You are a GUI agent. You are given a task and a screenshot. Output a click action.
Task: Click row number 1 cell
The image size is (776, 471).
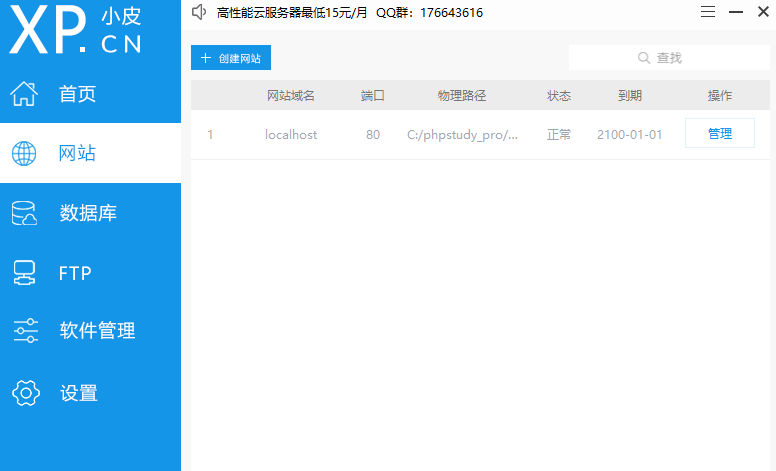click(x=210, y=135)
